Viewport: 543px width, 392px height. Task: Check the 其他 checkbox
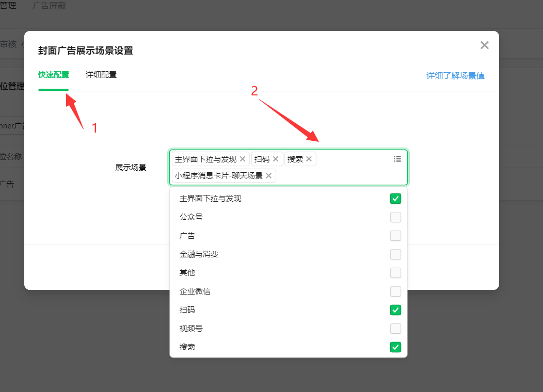[x=395, y=273]
